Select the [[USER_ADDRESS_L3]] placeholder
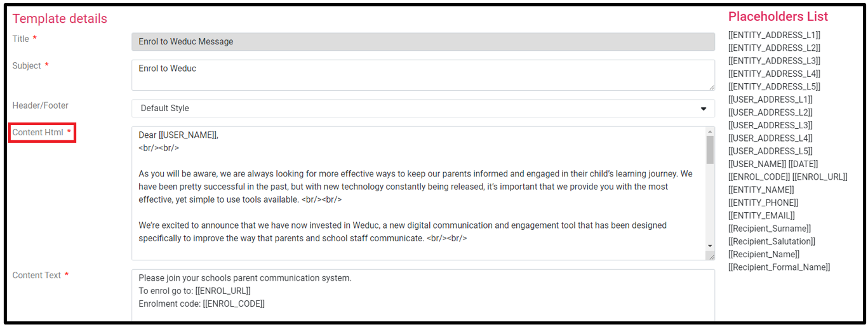The width and height of the screenshot is (868, 327). (770, 125)
